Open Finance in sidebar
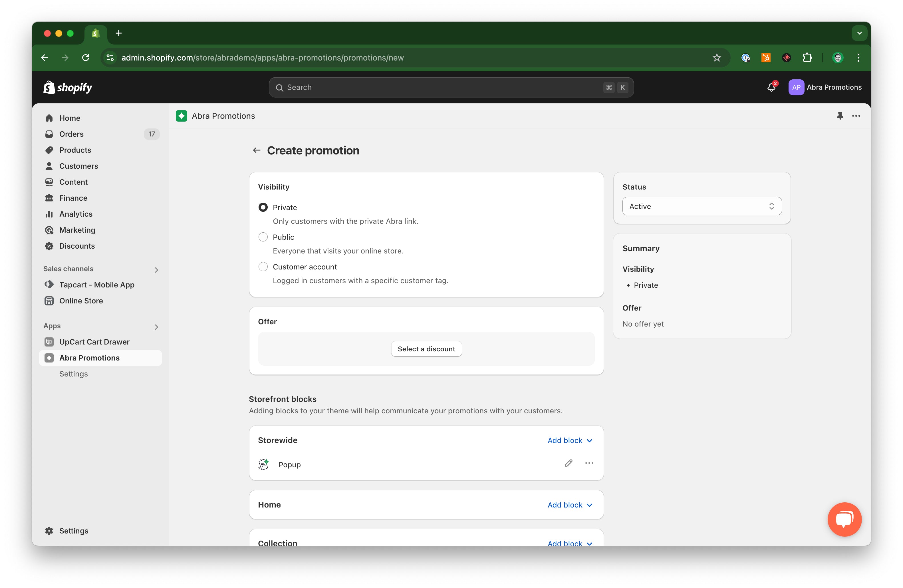Image resolution: width=903 pixels, height=588 pixels. [x=100, y=198]
